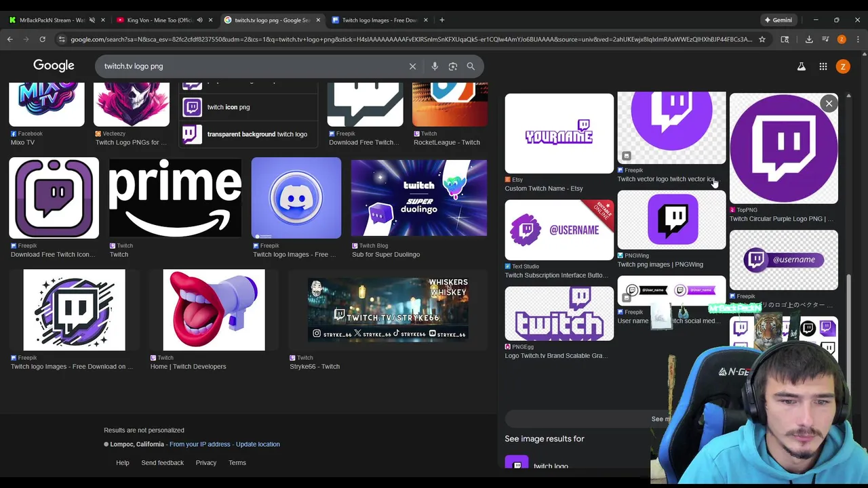Click the Update location link

tap(258, 444)
